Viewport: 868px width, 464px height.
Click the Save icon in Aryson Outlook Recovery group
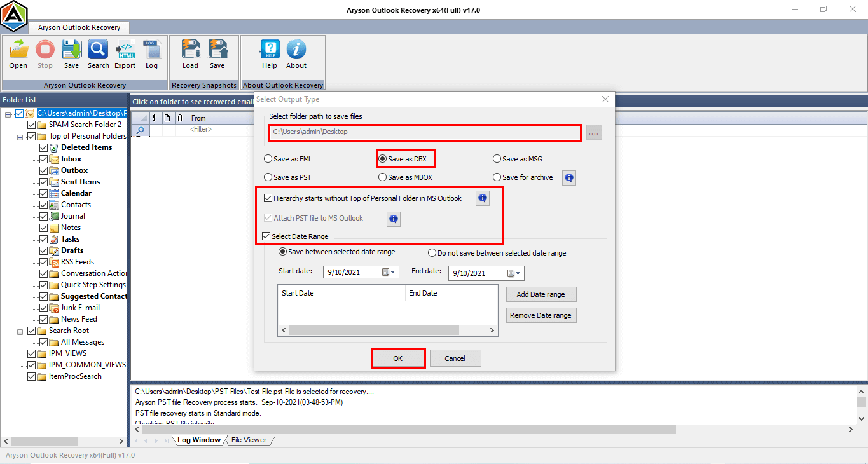point(71,50)
